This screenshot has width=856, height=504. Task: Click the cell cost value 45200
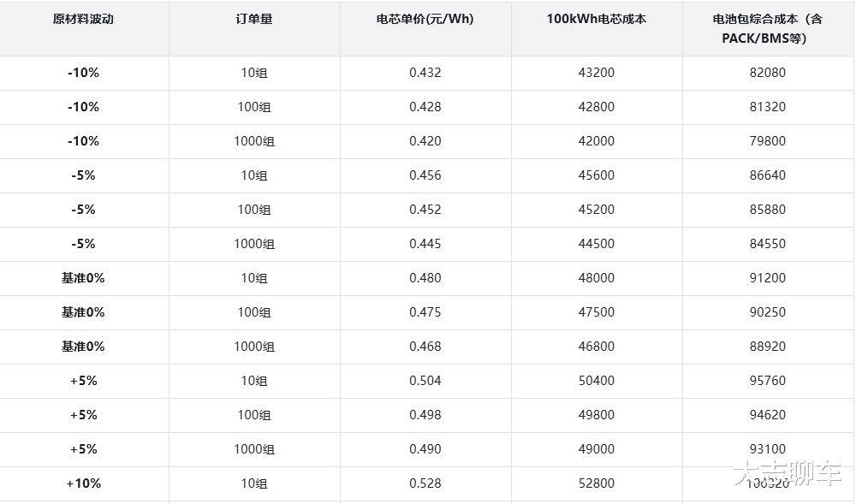[x=597, y=210]
